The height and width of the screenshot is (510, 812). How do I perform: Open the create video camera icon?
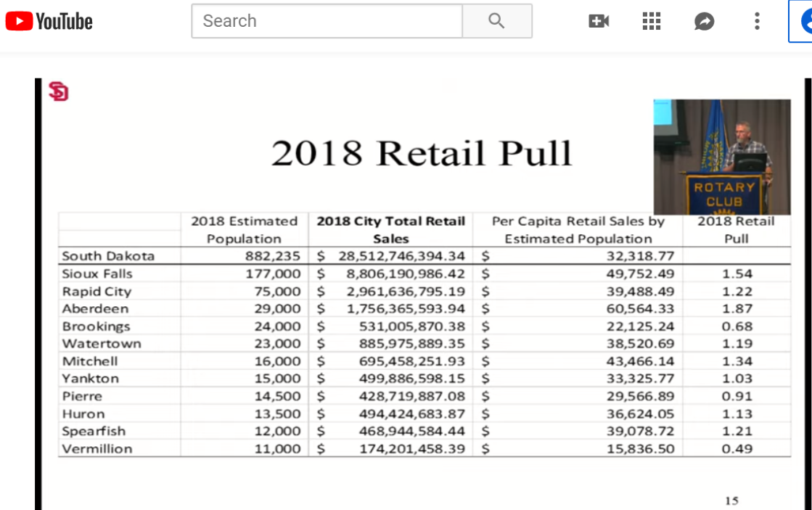coord(599,22)
